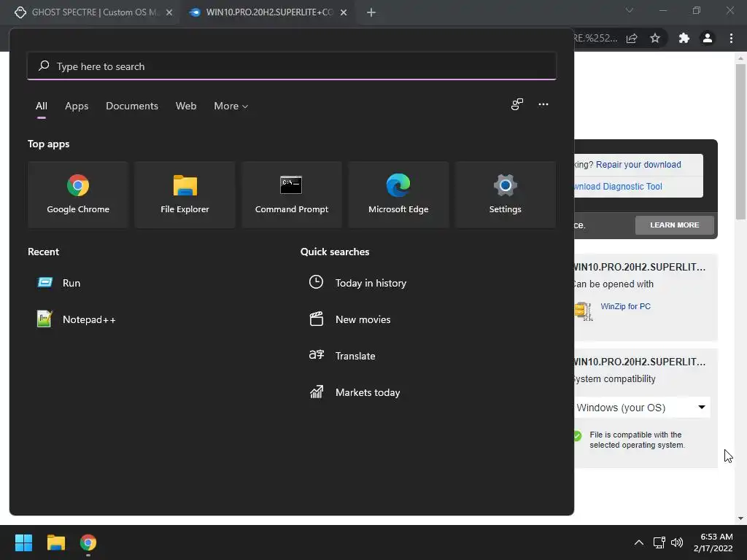Image resolution: width=747 pixels, height=560 pixels.
Task: Select New movies quick search
Action: point(350,319)
